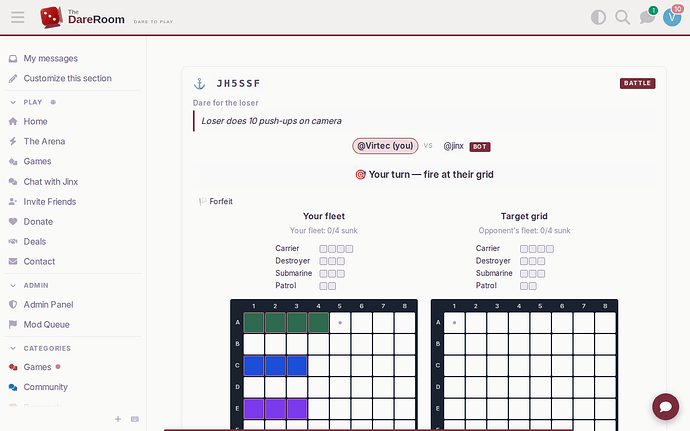Fire at target grid cell C4
Screen dimensions: 690x431
[519, 365]
